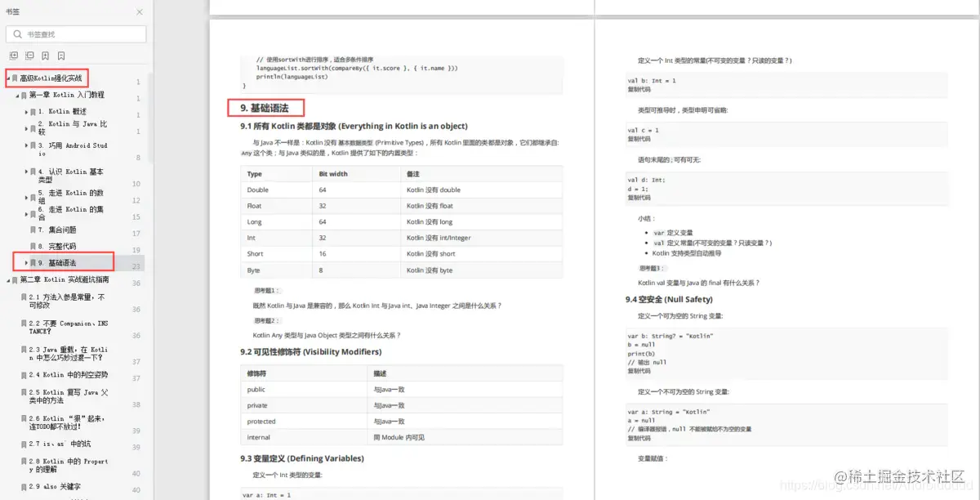The image size is (980, 500).
Task: Click 复制代码 under print(b) null example
Action: click(x=639, y=371)
